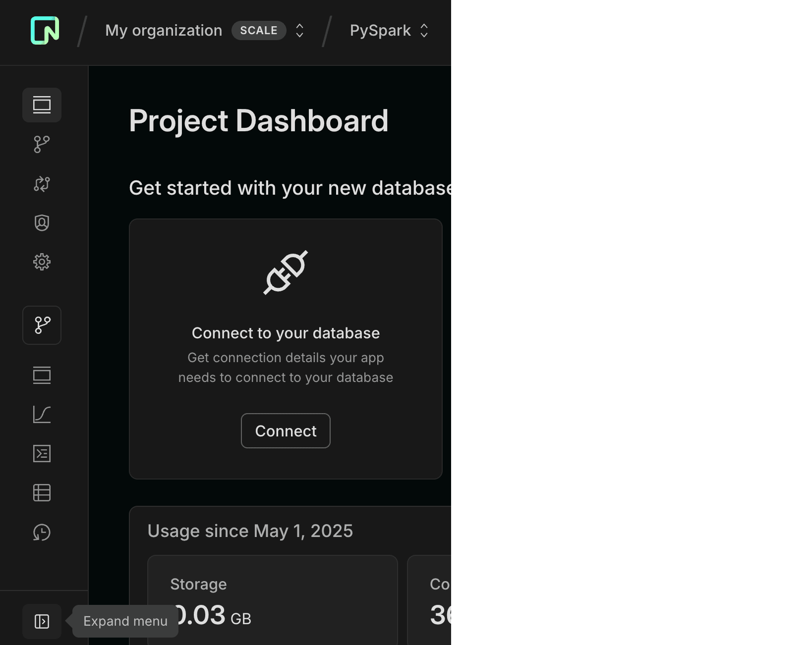This screenshot has height=645, width=812.
Task: Select the Monitoring chart icon
Action: click(x=42, y=414)
